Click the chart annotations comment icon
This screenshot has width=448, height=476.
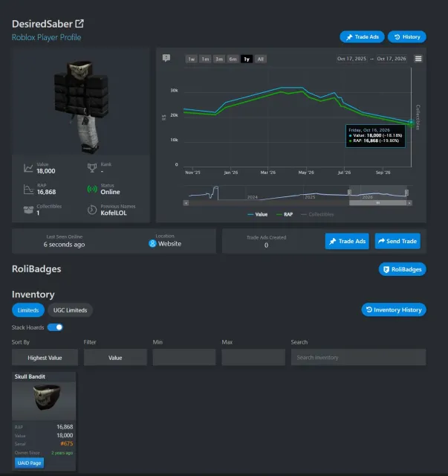click(x=166, y=58)
